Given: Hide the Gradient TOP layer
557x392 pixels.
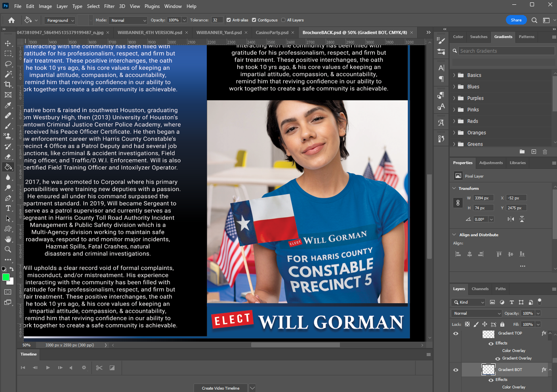Looking at the screenshot, I should (x=456, y=333).
